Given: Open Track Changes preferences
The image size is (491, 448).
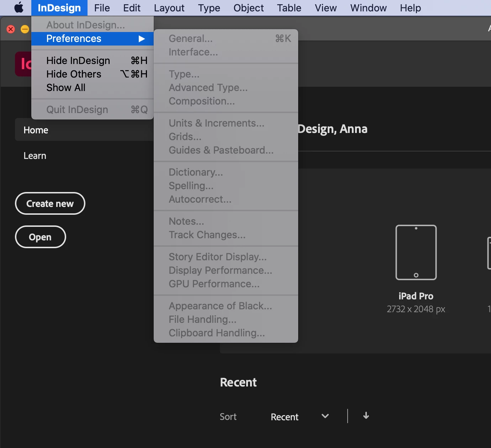Looking at the screenshot, I should pyautogui.click(x=226, y=235).
